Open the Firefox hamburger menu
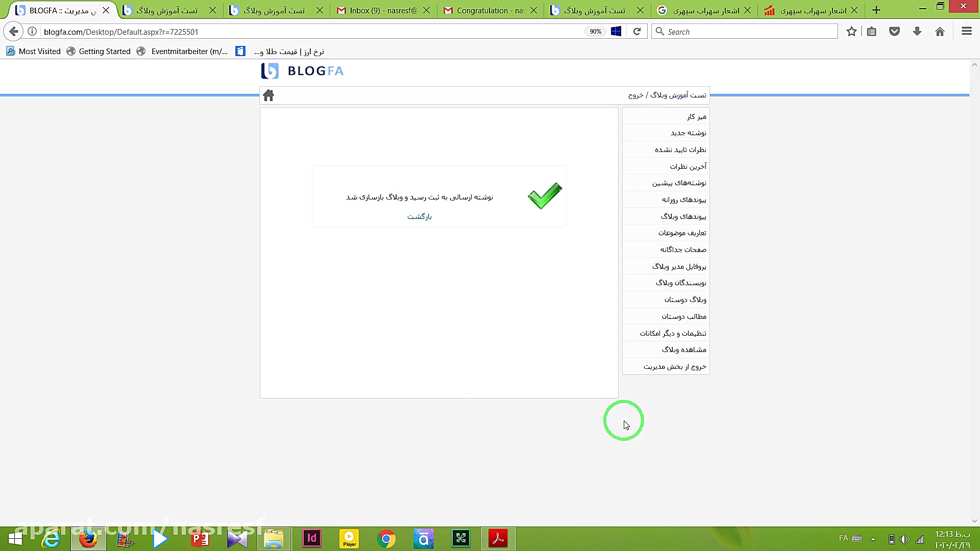 [x=966, y=32]
